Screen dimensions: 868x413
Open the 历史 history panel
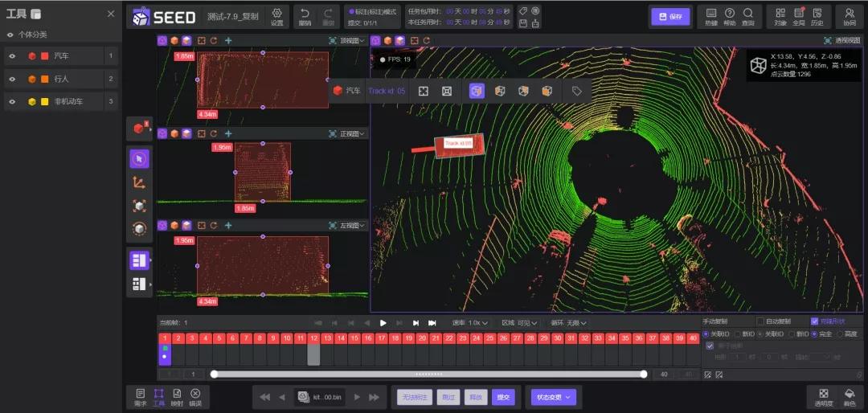coord(817,17)
